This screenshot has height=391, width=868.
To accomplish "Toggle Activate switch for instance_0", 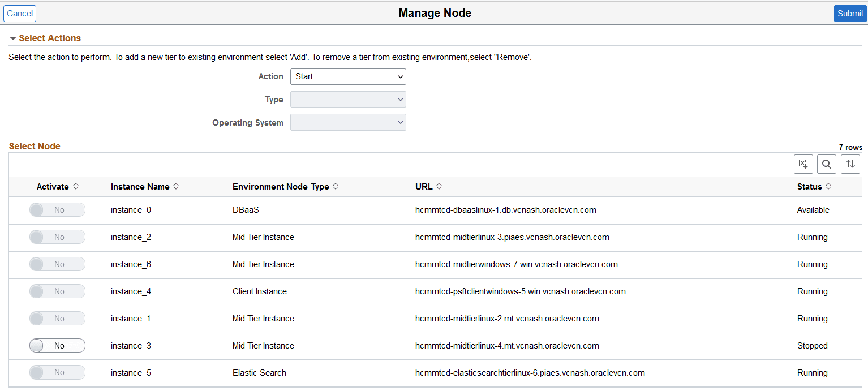I will pos(57,209).
